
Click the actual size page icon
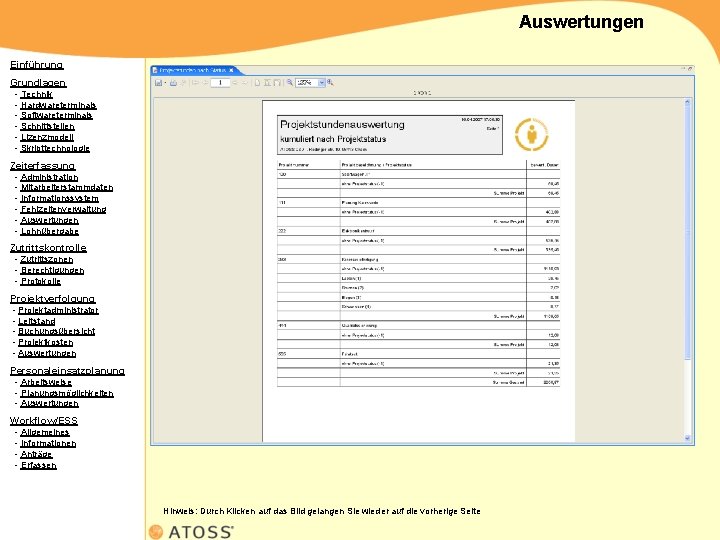click(257, 83)
